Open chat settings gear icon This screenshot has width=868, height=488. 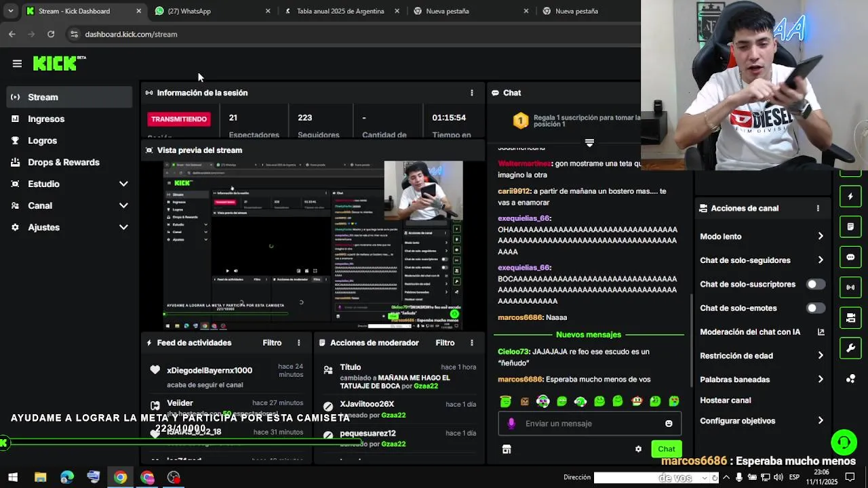pos(638,449)
